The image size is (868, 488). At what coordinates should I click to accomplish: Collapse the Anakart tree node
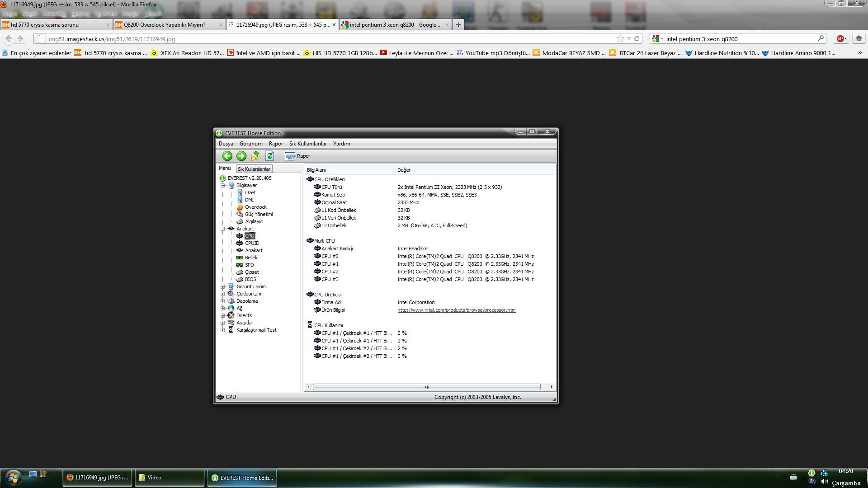pos(222,229)
